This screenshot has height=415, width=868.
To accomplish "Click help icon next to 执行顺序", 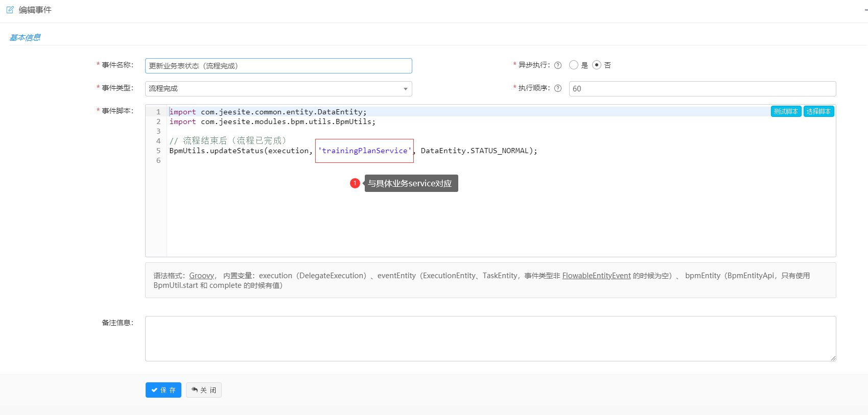I will [558, 88].
